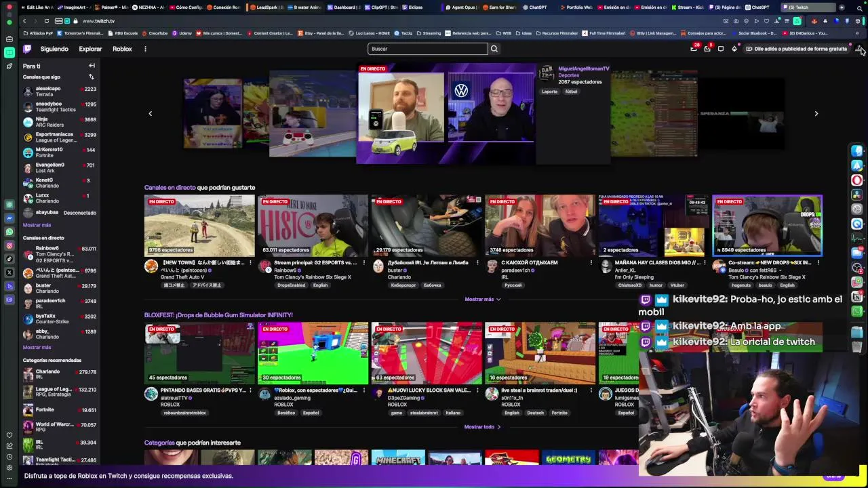
Task: Expand Mostrar más under live channels row
Action: coord(483,299)
